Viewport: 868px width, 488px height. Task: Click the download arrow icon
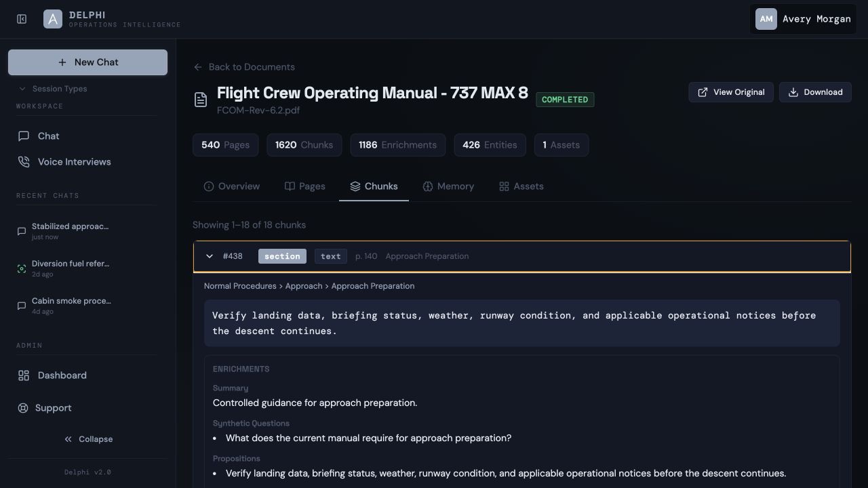click(793, 92)
